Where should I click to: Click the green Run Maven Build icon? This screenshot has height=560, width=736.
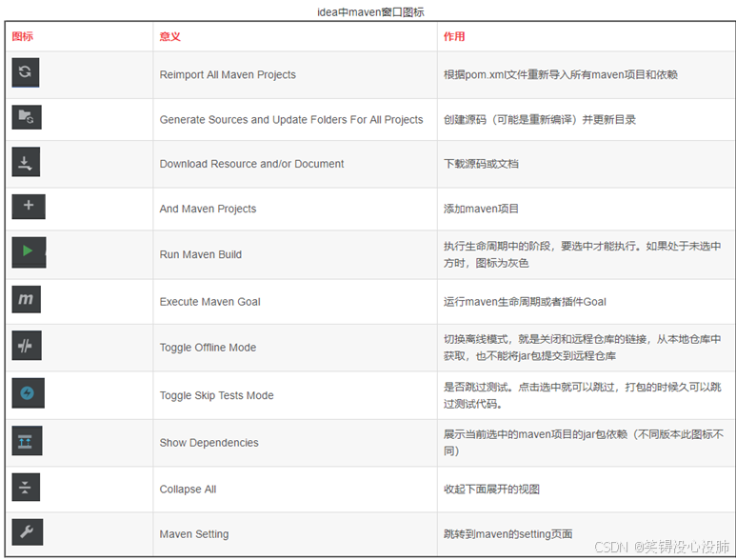(29, 252)
